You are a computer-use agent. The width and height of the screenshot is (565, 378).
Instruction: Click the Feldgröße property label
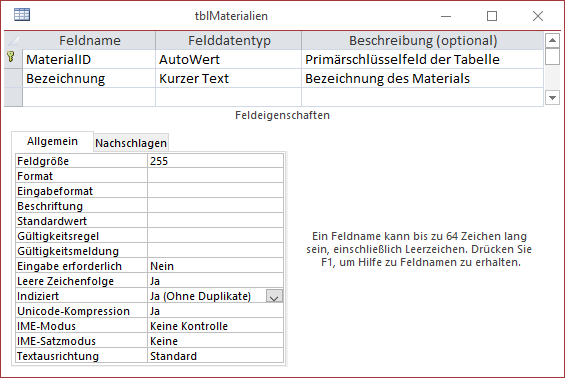[x=81, y=161]
